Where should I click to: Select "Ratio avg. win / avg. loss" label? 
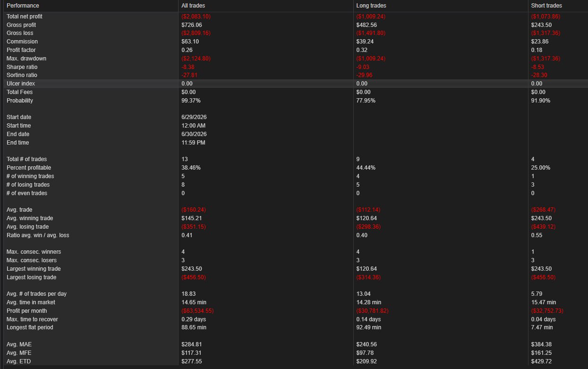38,235
